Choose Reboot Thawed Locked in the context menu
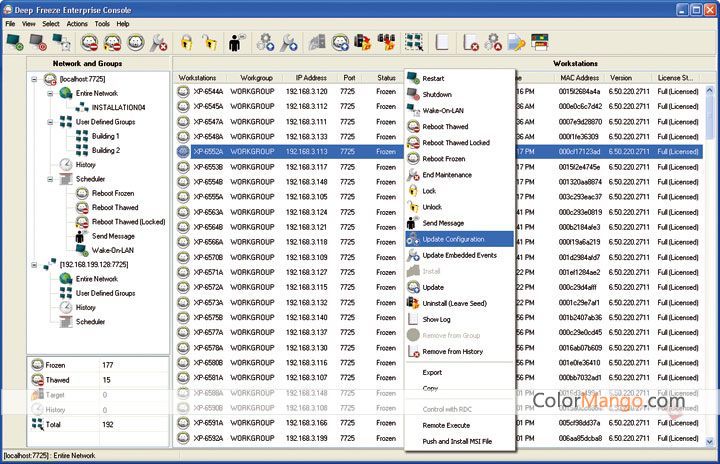Image resolution: width=720 pixels, height=464 pixels. click(459, 142)
